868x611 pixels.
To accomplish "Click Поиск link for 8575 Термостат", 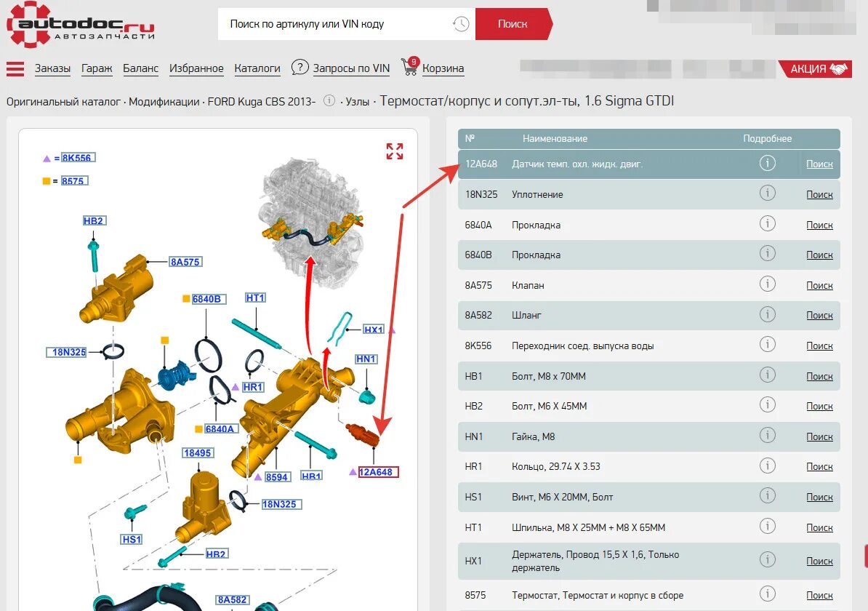I will (x=819, y=595).
